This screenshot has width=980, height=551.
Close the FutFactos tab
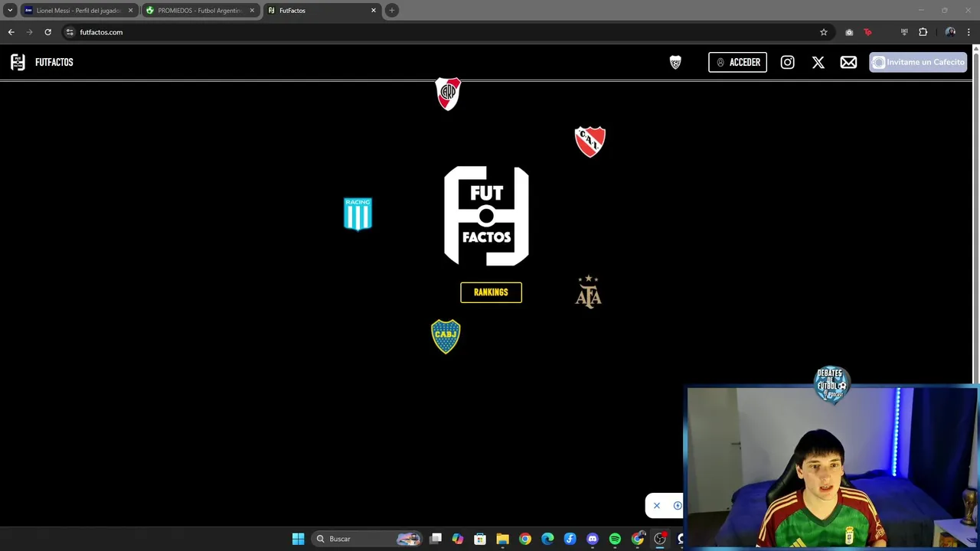(x=374, y=11)
